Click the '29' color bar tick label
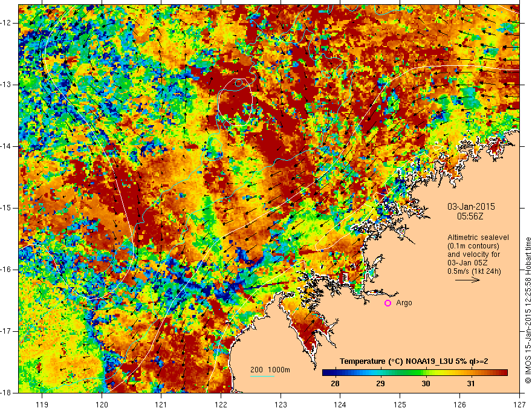The image size is (532, 411). [x=380, y=384]
